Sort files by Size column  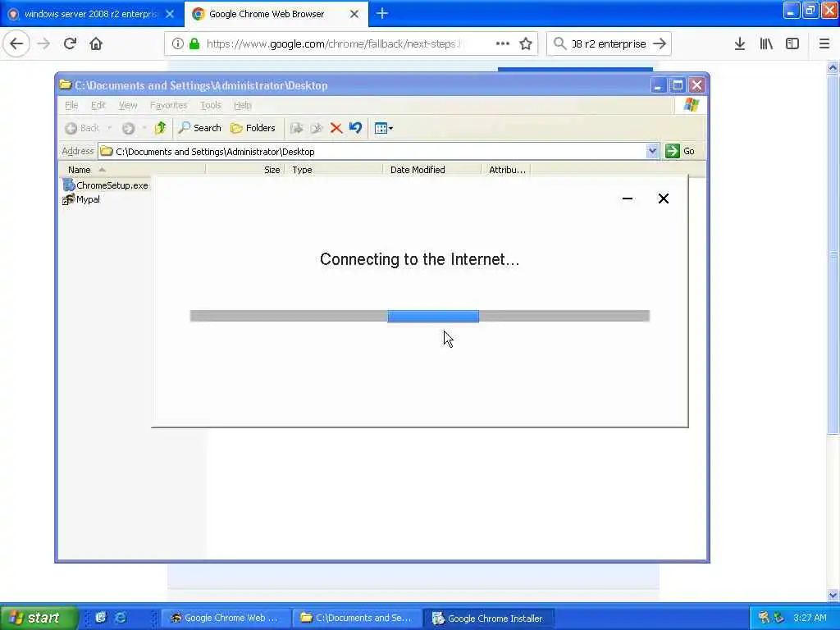pos(244,170)
